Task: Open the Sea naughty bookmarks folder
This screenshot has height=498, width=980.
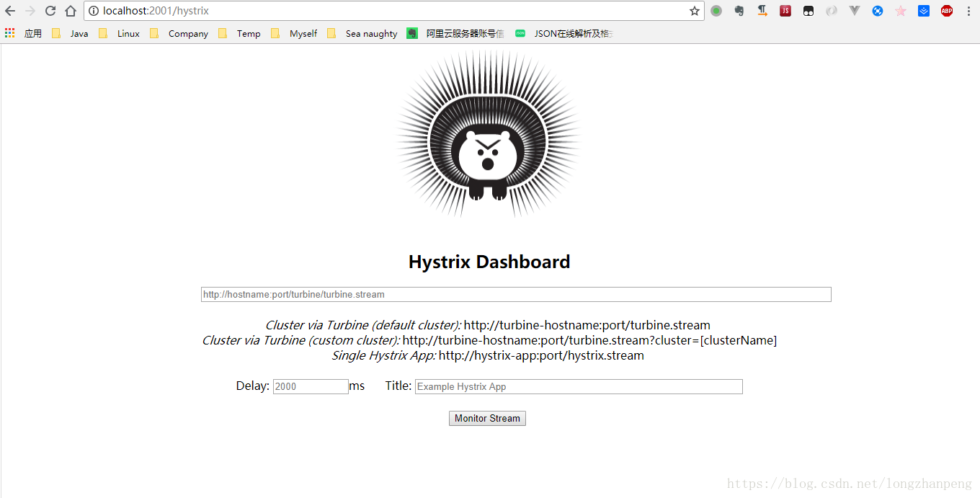Action: click(x=362, y=33)
